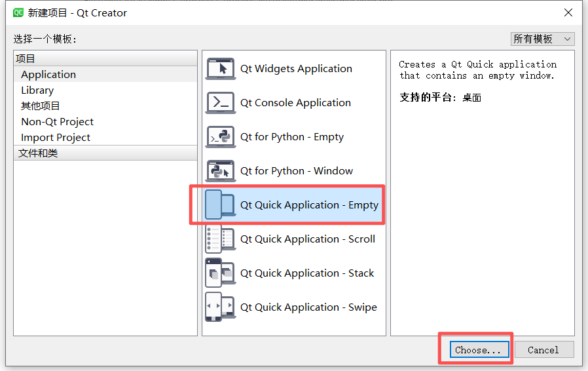Screen dimensions: 588x371
Task: Click the Qt Console Application terminal icon
Action: click(221, 102)
